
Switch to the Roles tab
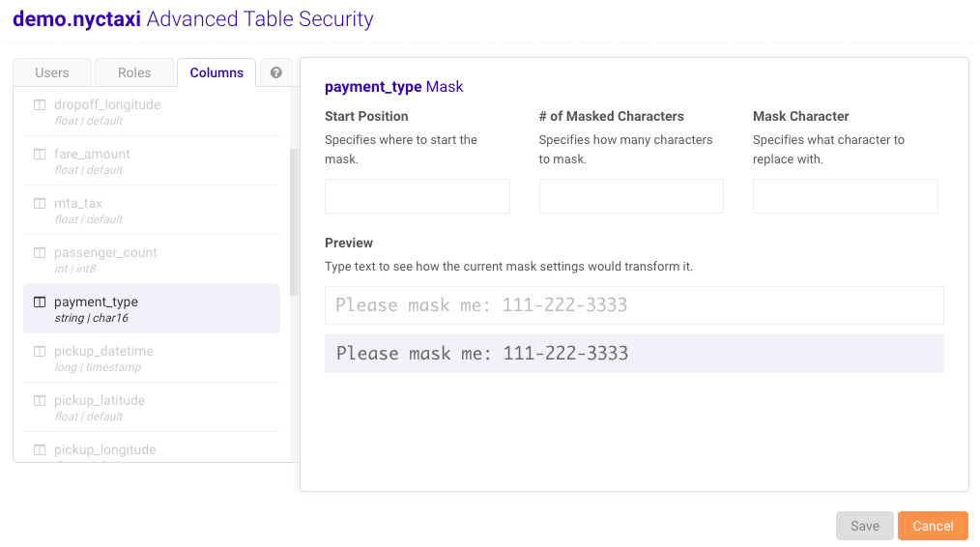pos(134,72)
